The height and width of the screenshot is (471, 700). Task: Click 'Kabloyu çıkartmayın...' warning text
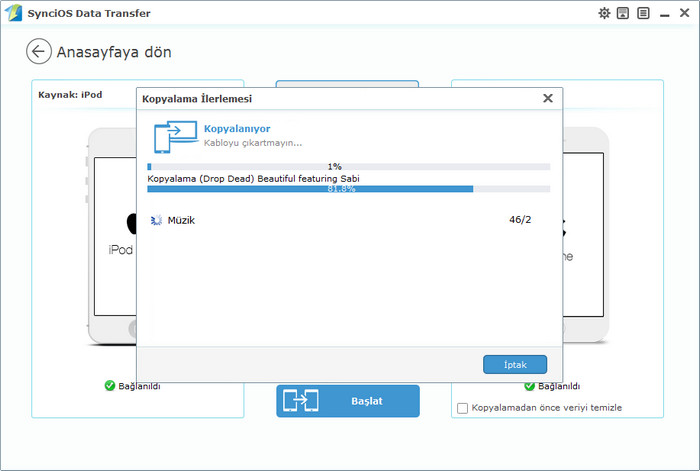253,143
